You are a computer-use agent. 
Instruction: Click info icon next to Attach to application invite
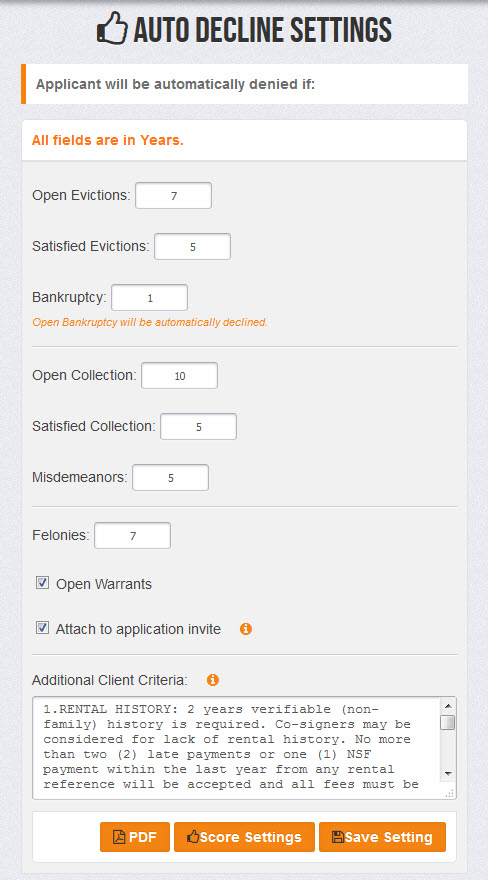(x=246, y=629)
